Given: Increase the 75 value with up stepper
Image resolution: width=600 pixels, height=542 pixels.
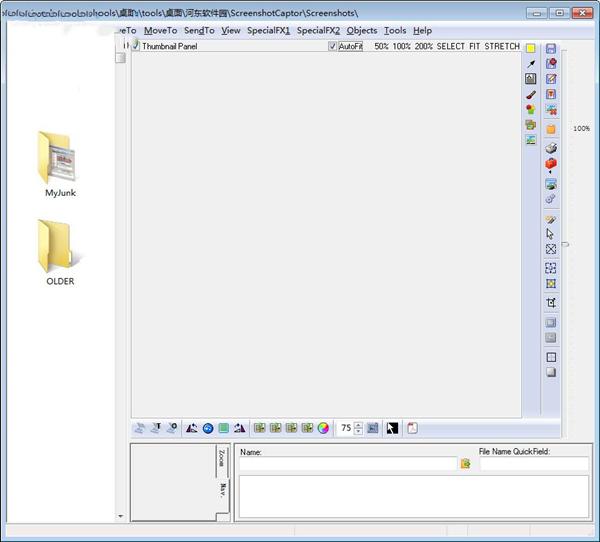Looking at the screenshot, I should click(x=358, y=425).
